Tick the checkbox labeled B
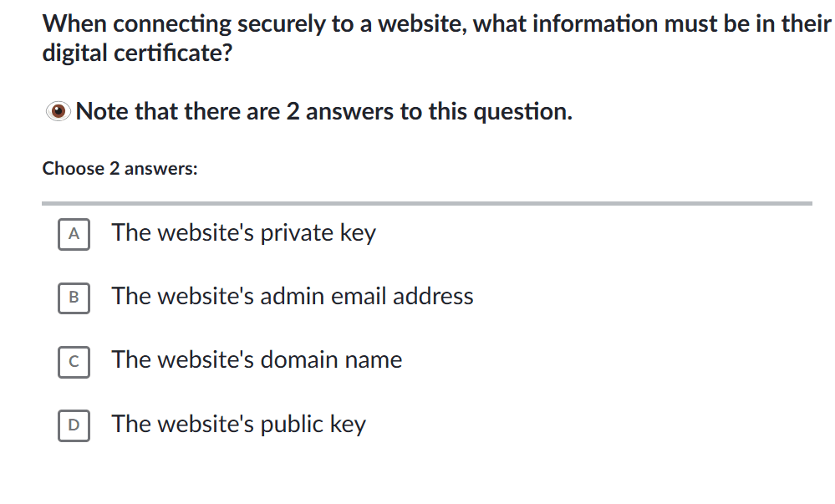 coord(74,298)
